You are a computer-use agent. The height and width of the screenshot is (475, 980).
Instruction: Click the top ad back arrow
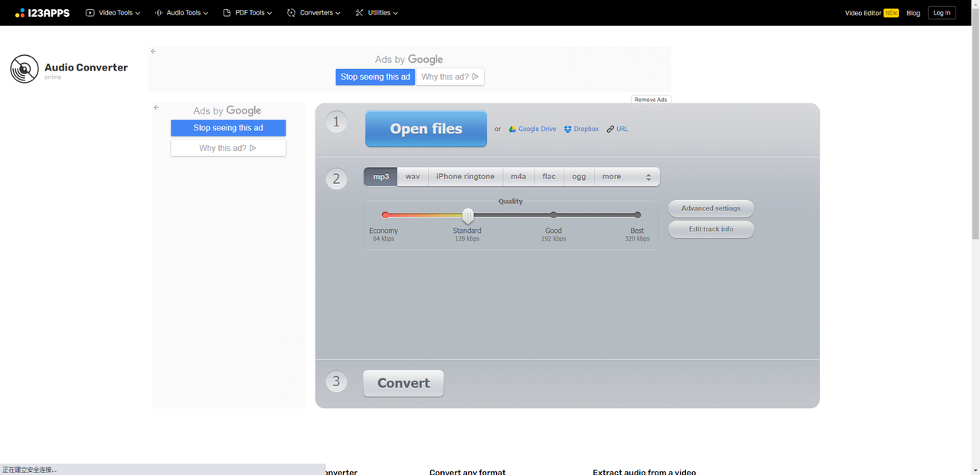point(153,51)
